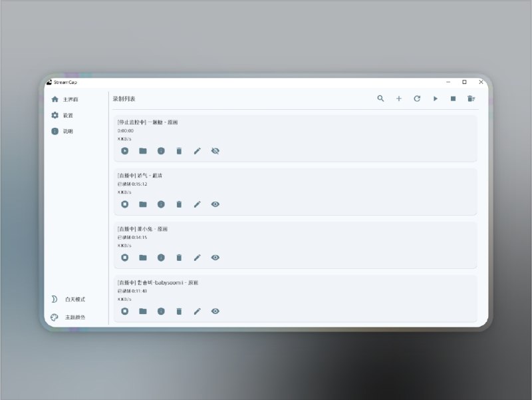Toggle 白天模式 day mode
The height and width of the screenshot is (400, 532).
tap(74, 300)
